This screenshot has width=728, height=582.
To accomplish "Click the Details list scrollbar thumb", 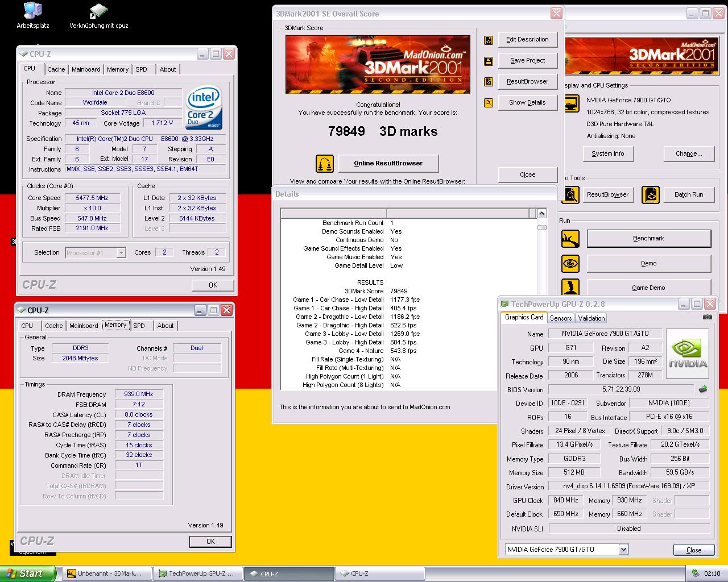I will [541, 227].
